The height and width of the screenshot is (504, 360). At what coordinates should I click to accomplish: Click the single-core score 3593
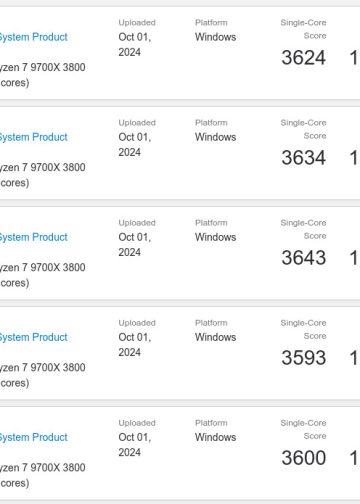click(304, 357)
